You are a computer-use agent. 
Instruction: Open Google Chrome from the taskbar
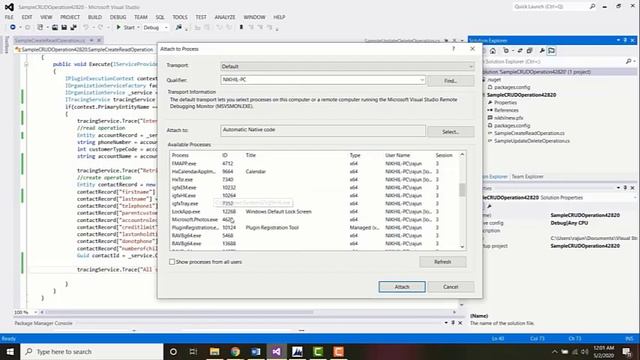point(235,351)
